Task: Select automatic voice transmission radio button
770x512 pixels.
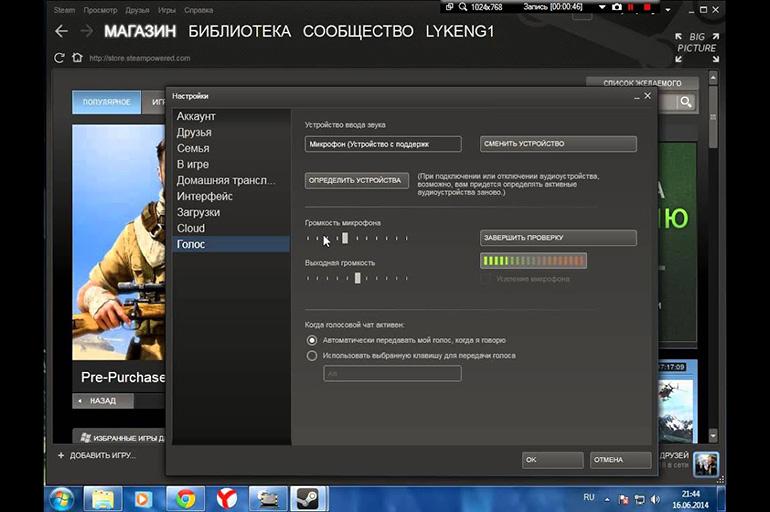Action: point(312,340)
